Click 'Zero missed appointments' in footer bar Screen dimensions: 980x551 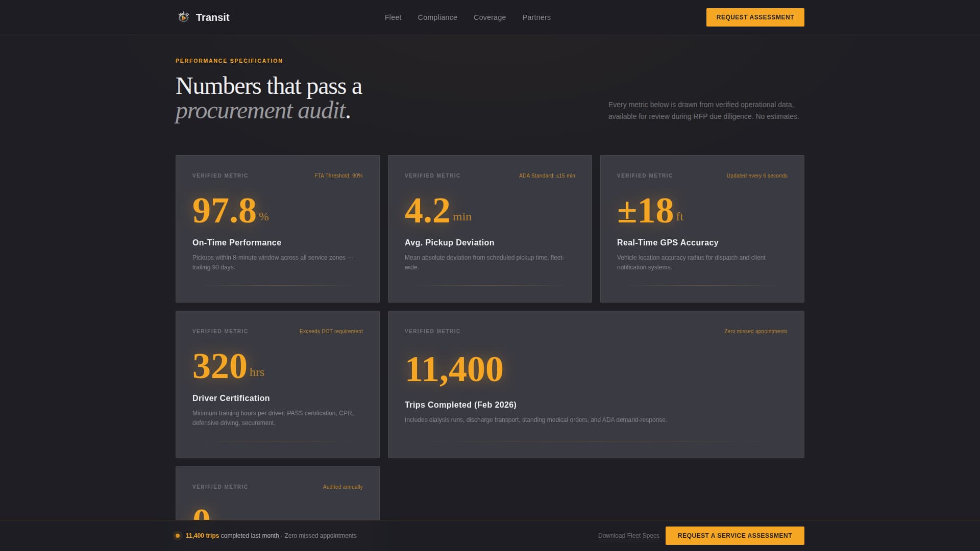coord(321,536)
